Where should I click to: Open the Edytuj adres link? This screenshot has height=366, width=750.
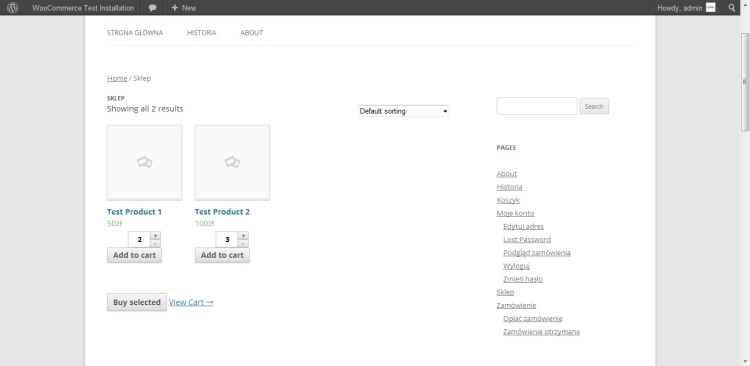coord(523,226)
